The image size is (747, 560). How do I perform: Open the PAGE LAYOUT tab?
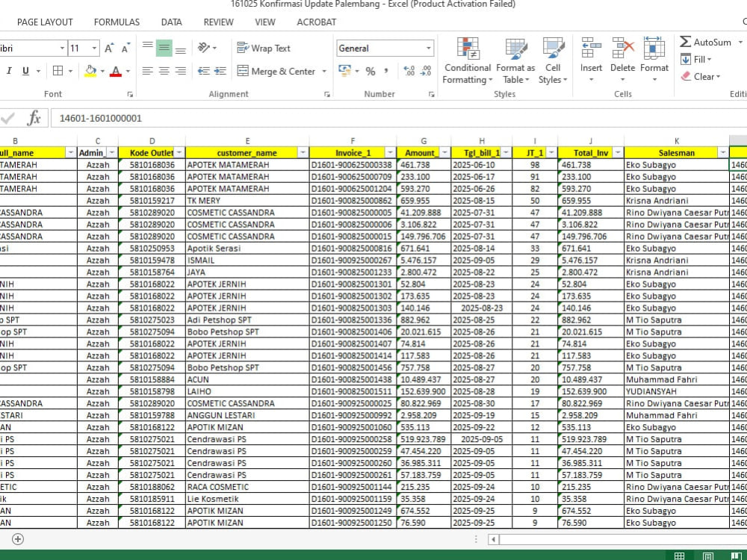point(45,22)
